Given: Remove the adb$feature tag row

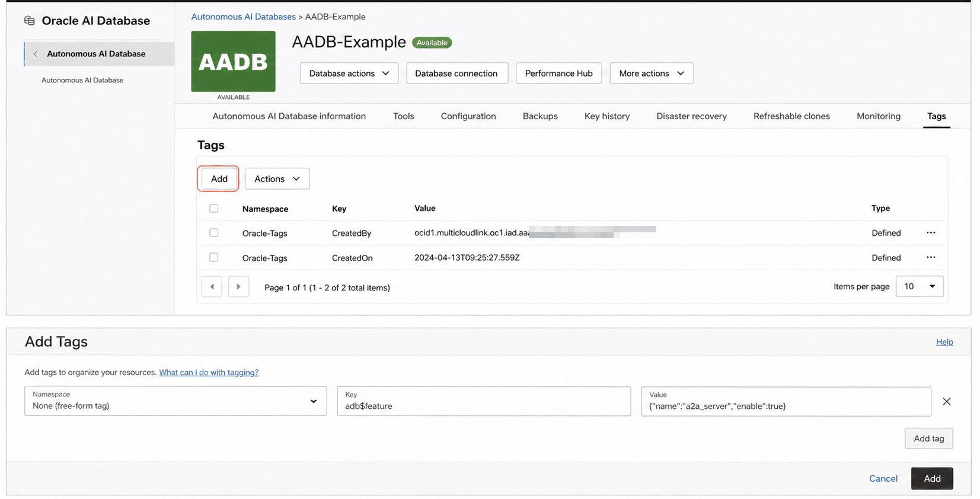Looking at the screenshot, I should pyautogui.click(x=946, y=401).
